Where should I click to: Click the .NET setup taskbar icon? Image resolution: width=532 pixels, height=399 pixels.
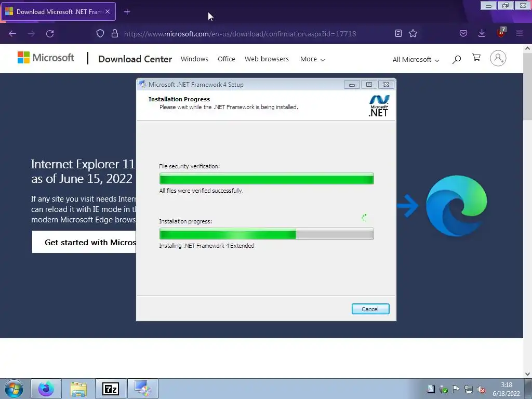point(143,389)
